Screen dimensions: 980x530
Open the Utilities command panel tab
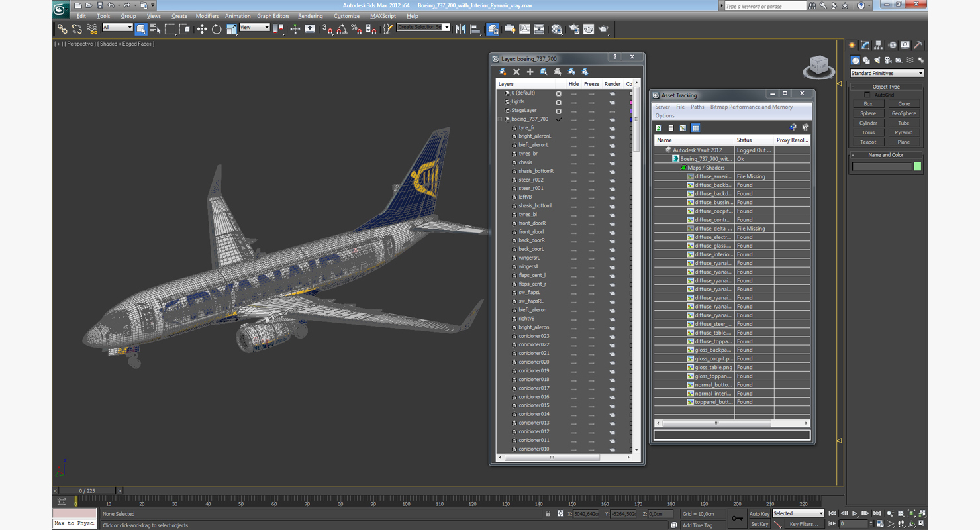click(918, 45)
